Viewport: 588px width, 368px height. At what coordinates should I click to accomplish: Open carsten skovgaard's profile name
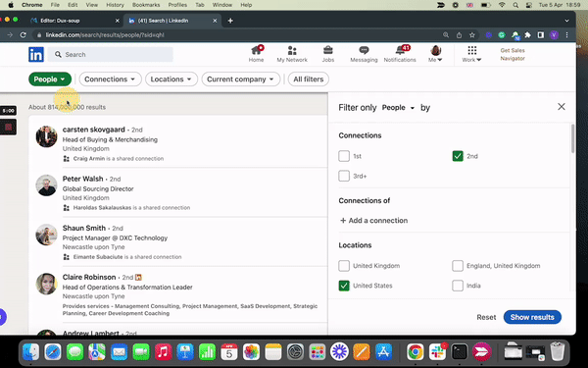click(x=94, y=130)
